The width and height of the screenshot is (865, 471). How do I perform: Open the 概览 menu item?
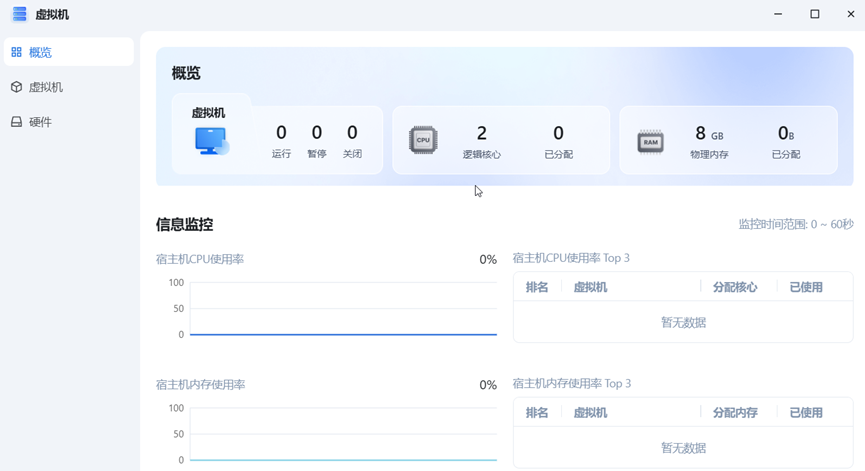[x=68, y=52]
